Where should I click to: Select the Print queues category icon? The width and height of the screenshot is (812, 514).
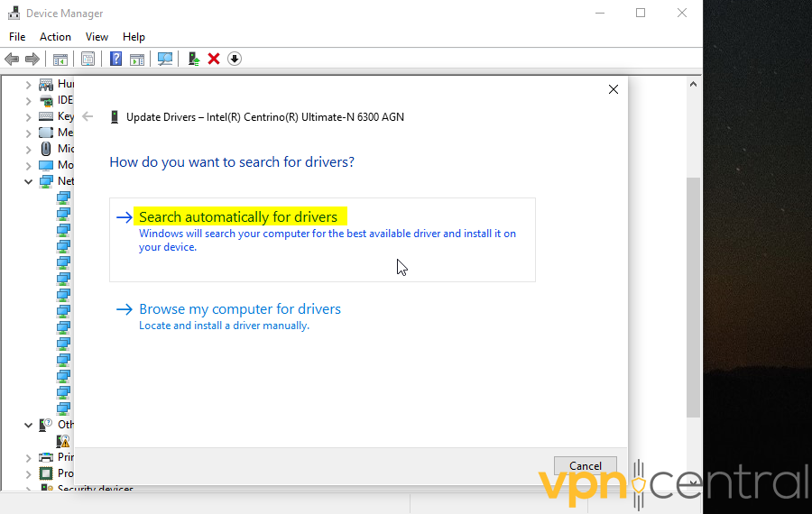[x=46, y=457]
